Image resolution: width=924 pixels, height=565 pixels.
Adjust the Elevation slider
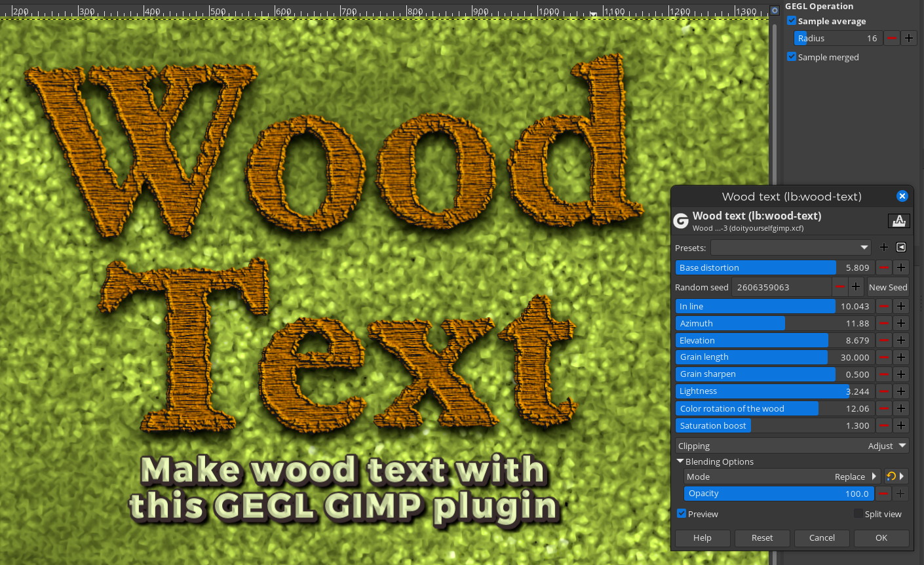pos(775,340)
